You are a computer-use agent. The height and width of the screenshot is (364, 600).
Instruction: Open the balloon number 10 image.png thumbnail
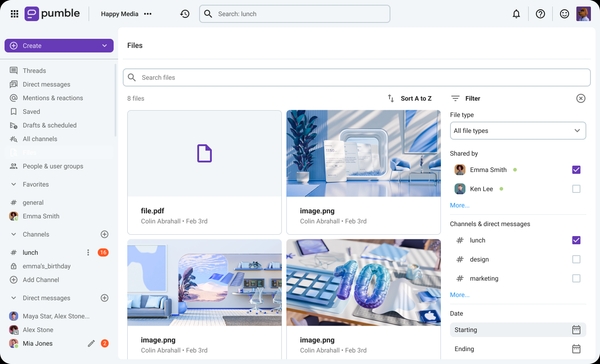point(364,282)
